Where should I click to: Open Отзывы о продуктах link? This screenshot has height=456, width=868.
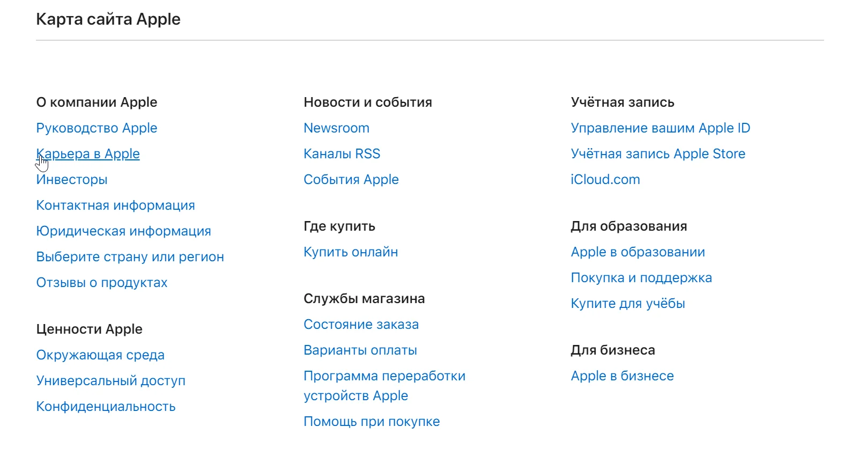102,283
